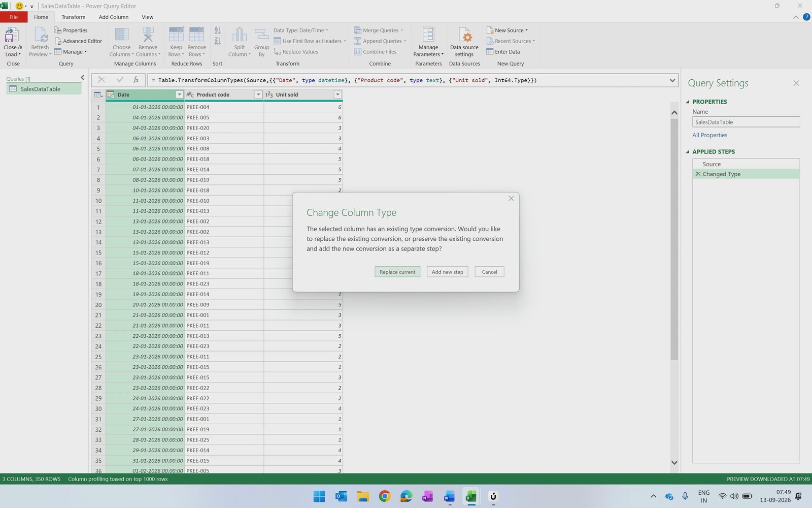Click the Enter Data icon
Viewport: 812px width, 508px height.
[490, 52]
